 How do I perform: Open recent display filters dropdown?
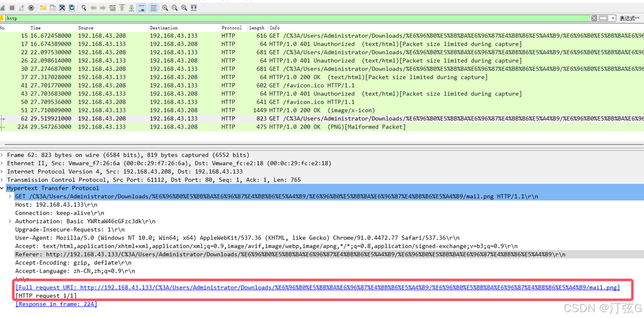pyautogui.click(x=613, y=18)
